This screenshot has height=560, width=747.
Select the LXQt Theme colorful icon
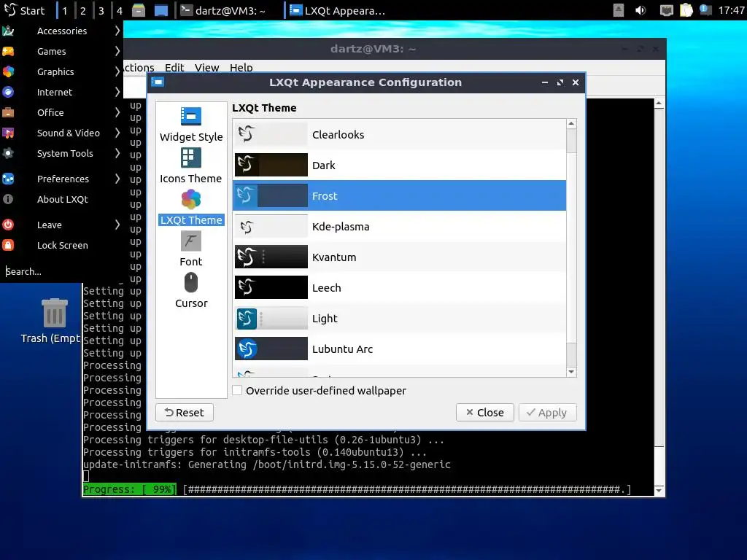pyautogui.click(x=191, y=199)
